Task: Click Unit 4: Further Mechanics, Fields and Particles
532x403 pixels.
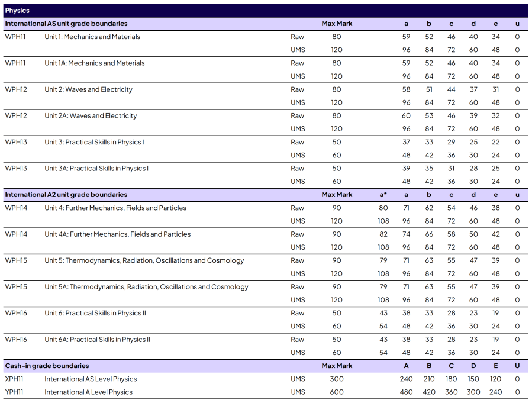Action: (x=115, y=208)
